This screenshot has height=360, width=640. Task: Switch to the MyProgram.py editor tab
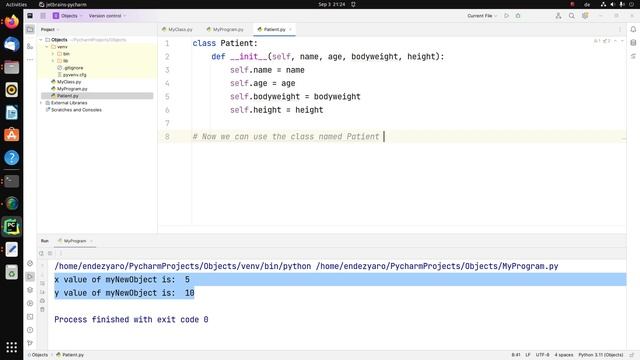[x=225, y=29]
